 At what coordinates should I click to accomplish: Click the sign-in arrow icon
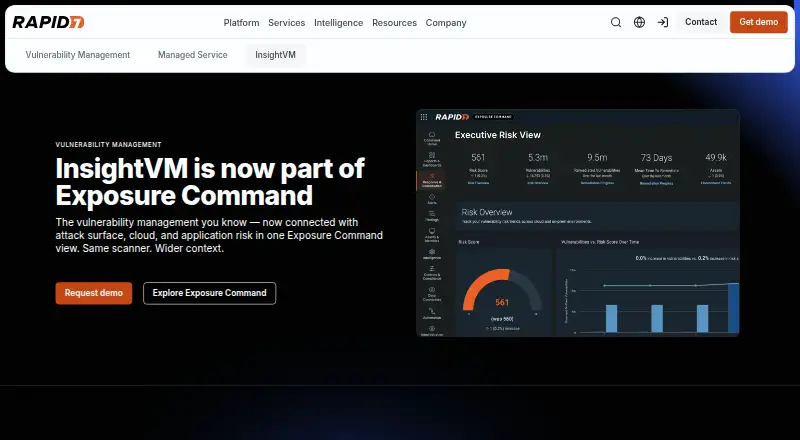click(x=663, y=22)
